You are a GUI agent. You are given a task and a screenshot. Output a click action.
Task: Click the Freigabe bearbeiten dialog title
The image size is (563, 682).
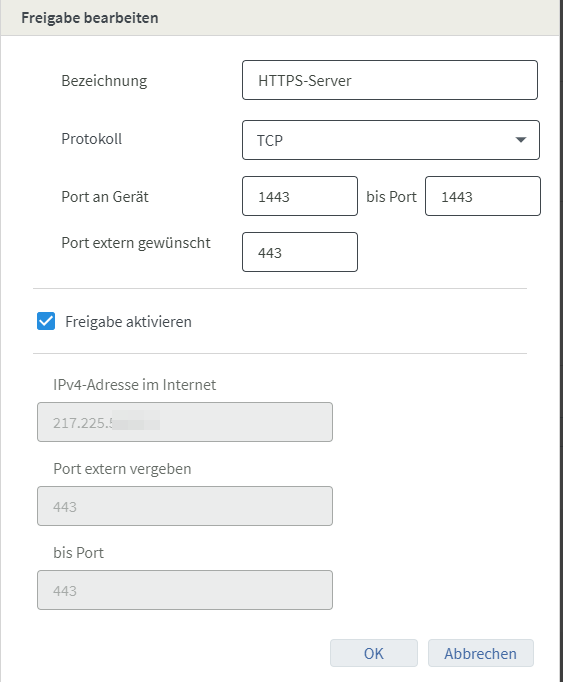pos(90,18)
